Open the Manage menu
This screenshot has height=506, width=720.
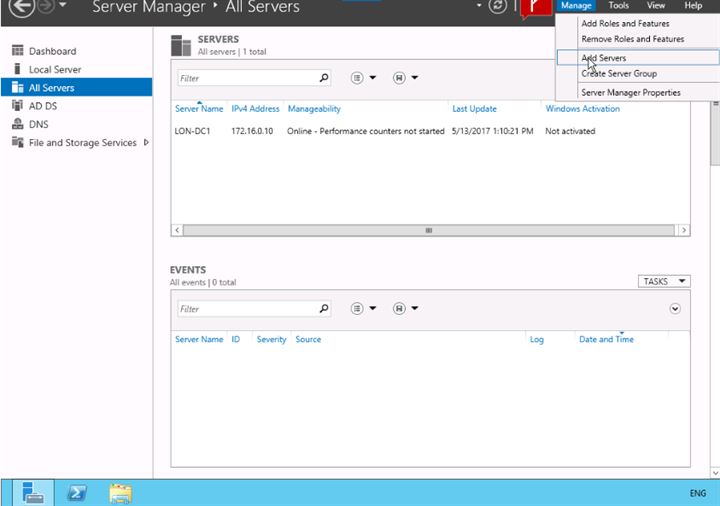click(576, 6)
